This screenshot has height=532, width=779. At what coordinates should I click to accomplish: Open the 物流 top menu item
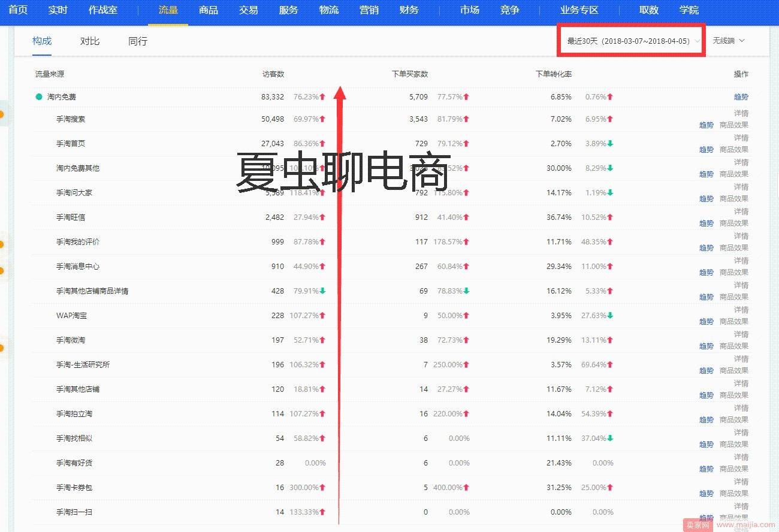point(329,10)
